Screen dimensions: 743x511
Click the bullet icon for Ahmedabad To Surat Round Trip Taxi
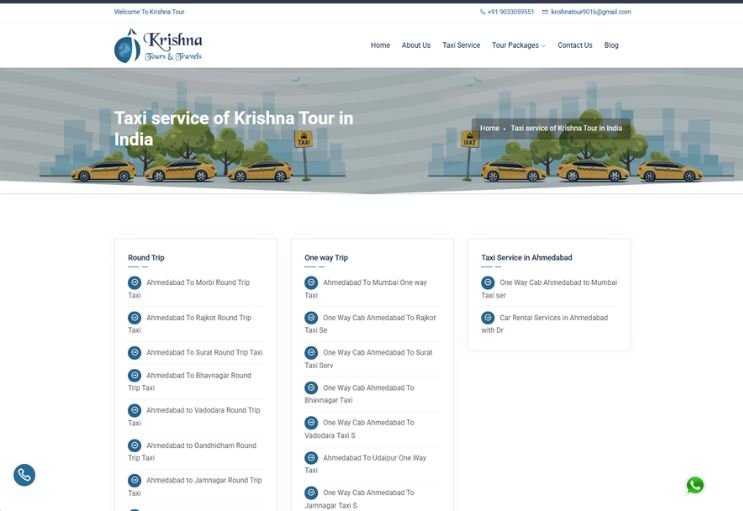(x=135, y=353)
